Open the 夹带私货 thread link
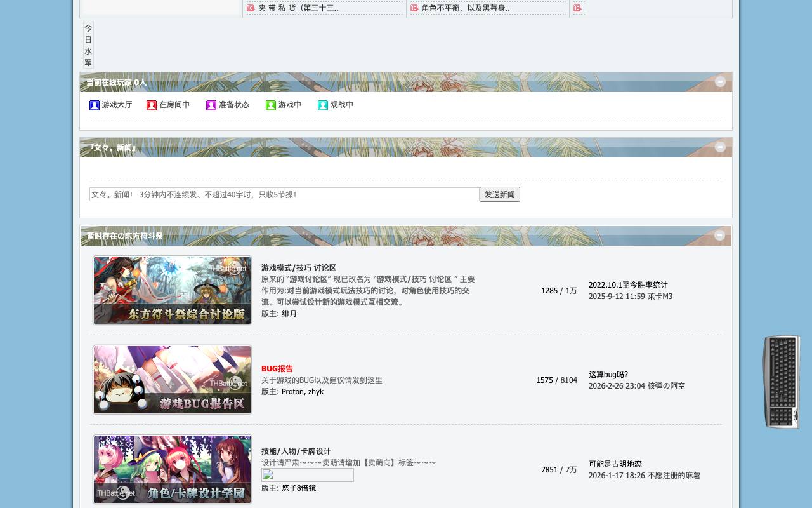Viewport: 812px width, 508px height. [x=299, y=8]
